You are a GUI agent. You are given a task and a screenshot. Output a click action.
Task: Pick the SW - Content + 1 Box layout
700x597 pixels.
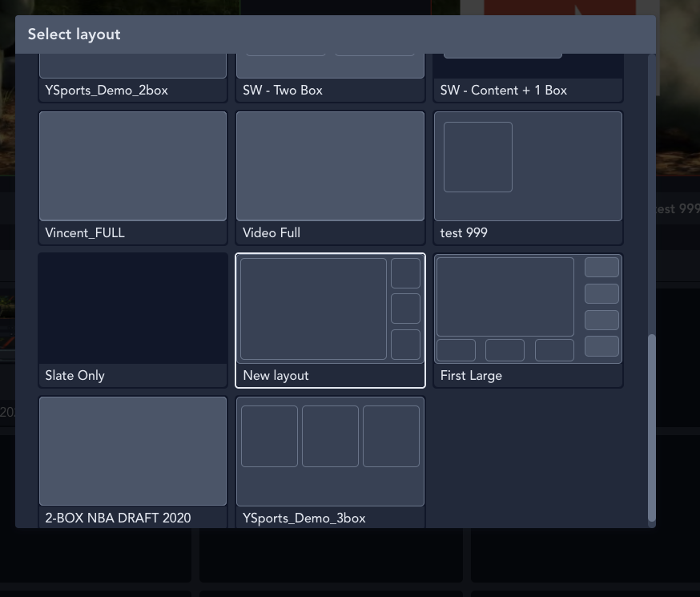(x=528, y=79)
